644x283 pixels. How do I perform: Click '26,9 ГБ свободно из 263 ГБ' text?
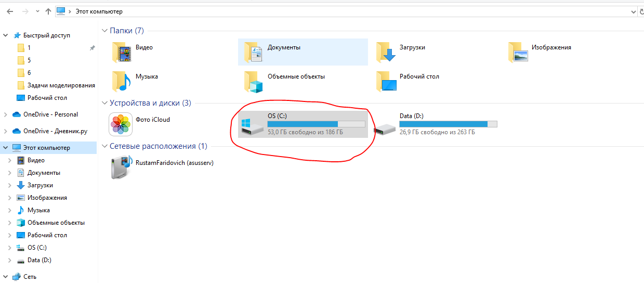437,132
